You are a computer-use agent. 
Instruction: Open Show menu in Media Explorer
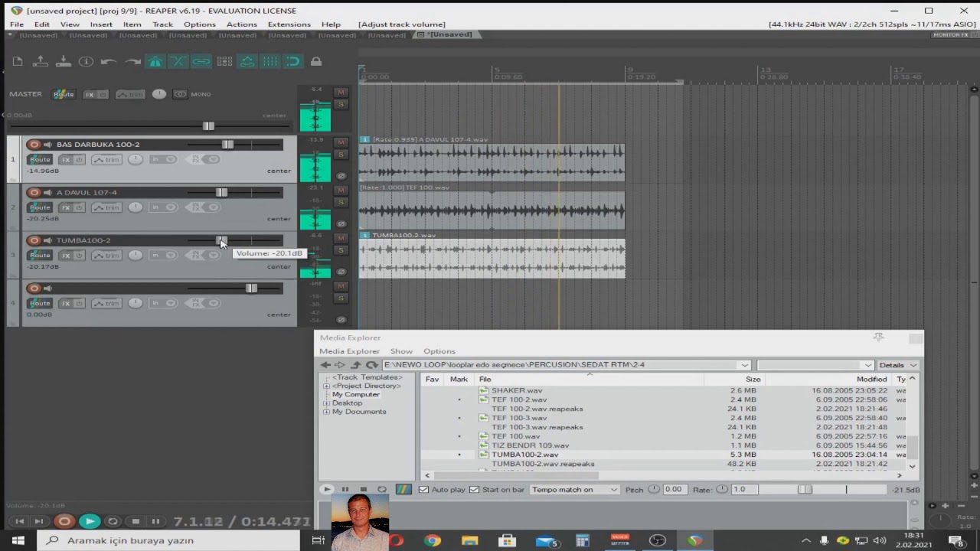tap(401, 351)
